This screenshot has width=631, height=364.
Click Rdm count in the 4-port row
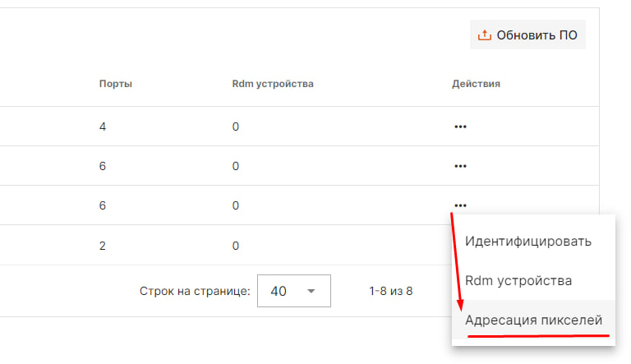(235, 127)
